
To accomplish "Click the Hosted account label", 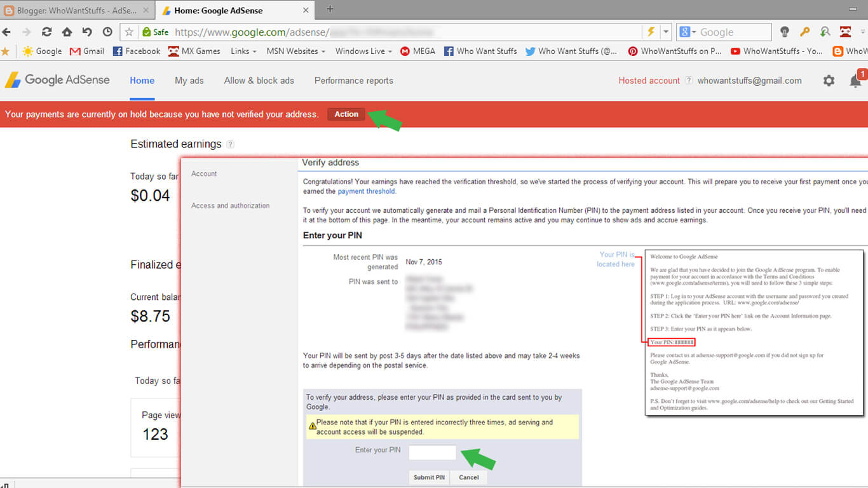I will pyautogui.click(x=649, y=81).
